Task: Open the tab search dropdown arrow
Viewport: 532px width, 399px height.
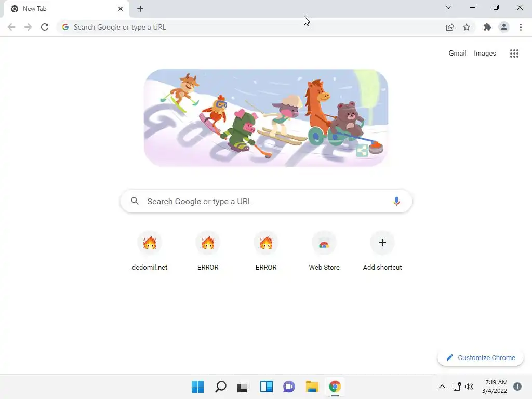Action: click(448, 7)
